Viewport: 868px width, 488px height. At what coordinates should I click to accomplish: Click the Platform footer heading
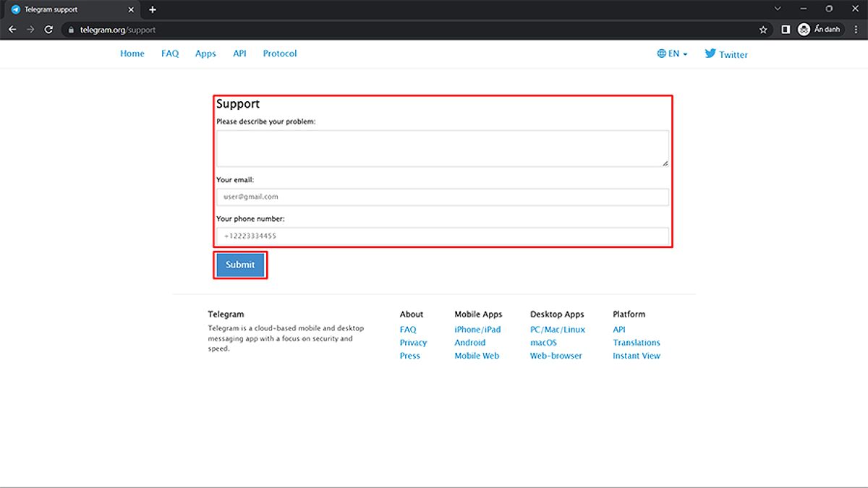(x=629, y=314)
